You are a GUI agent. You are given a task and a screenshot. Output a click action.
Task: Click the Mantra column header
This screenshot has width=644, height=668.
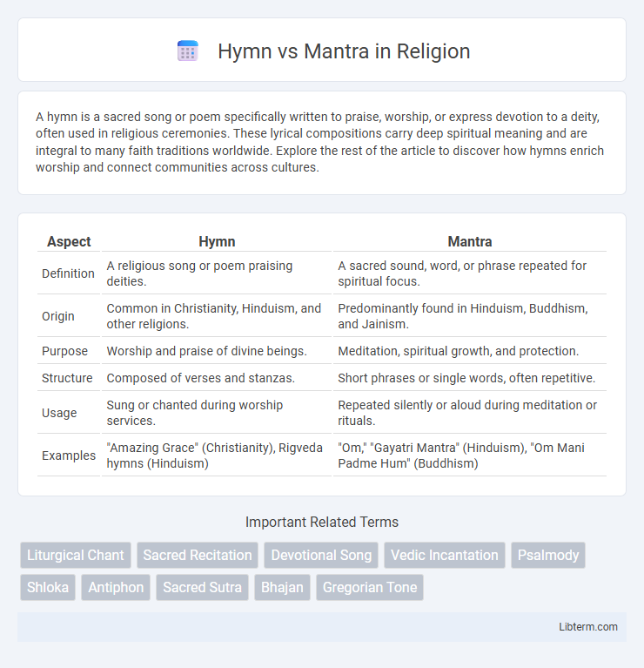click(469, 241)
